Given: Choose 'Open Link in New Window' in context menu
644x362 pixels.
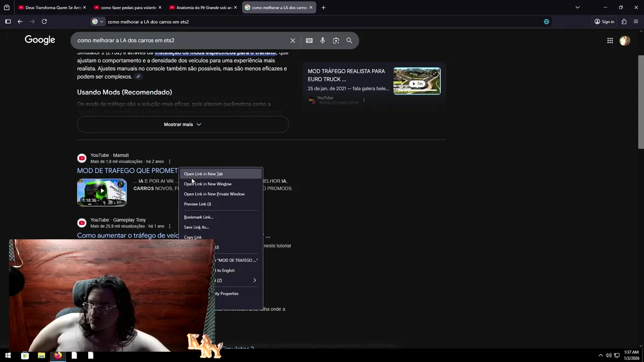Looking at the screenshot, I should [221, 184].
